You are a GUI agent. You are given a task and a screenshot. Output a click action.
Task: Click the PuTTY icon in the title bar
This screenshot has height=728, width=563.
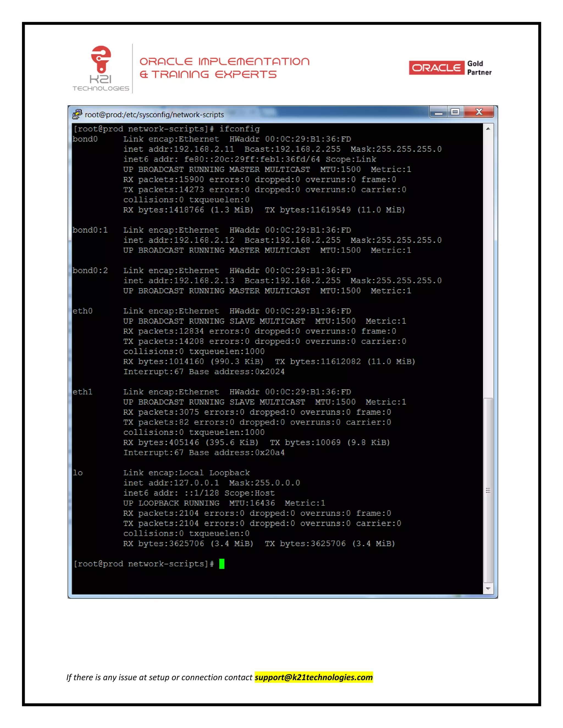[77, 114]
